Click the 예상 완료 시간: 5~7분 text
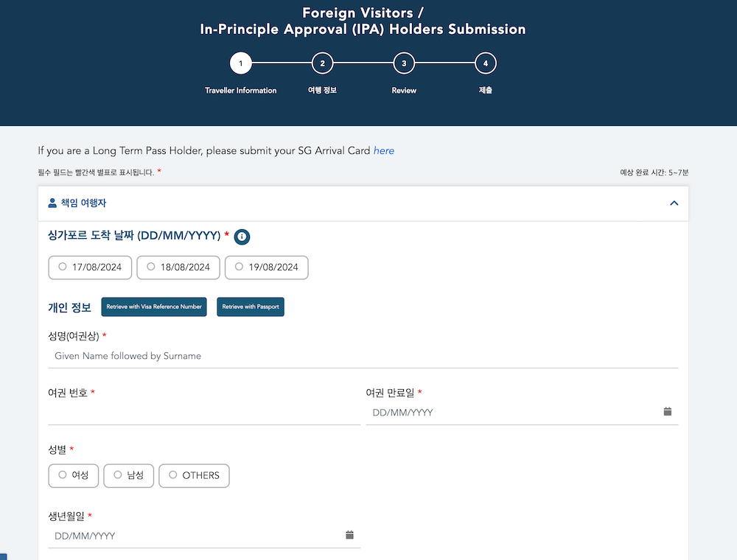 [654, 172]
